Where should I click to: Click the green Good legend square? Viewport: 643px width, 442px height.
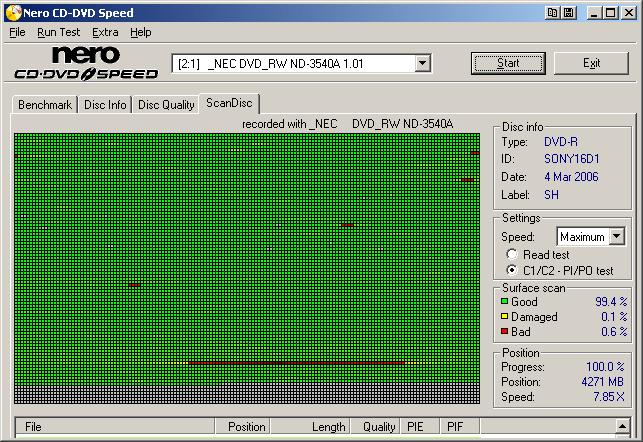[504, 301]
